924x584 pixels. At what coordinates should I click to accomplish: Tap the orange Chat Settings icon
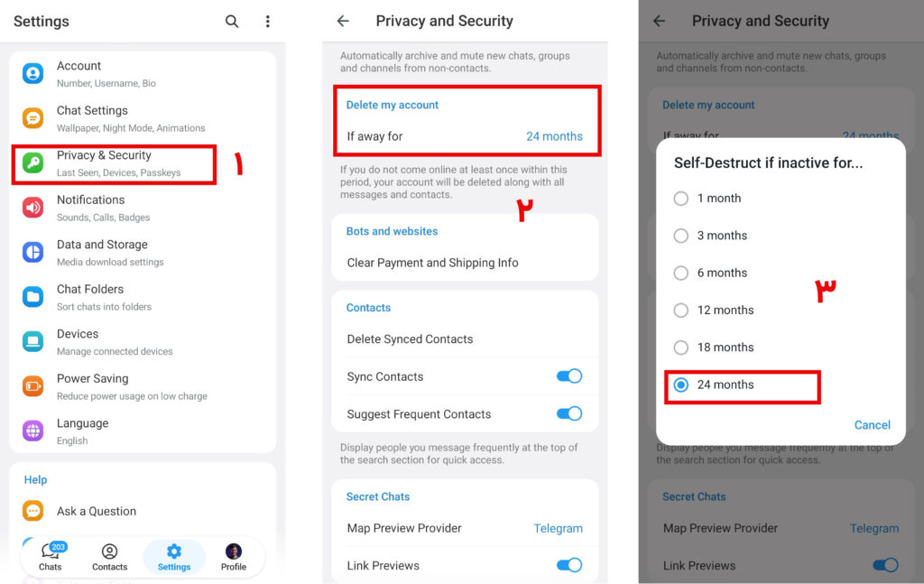tap(33, 118)
